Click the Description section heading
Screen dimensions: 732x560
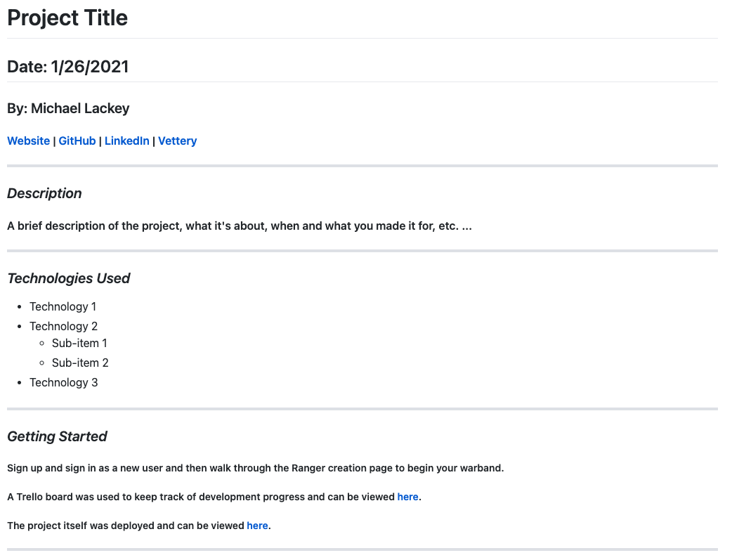[44, 193]
